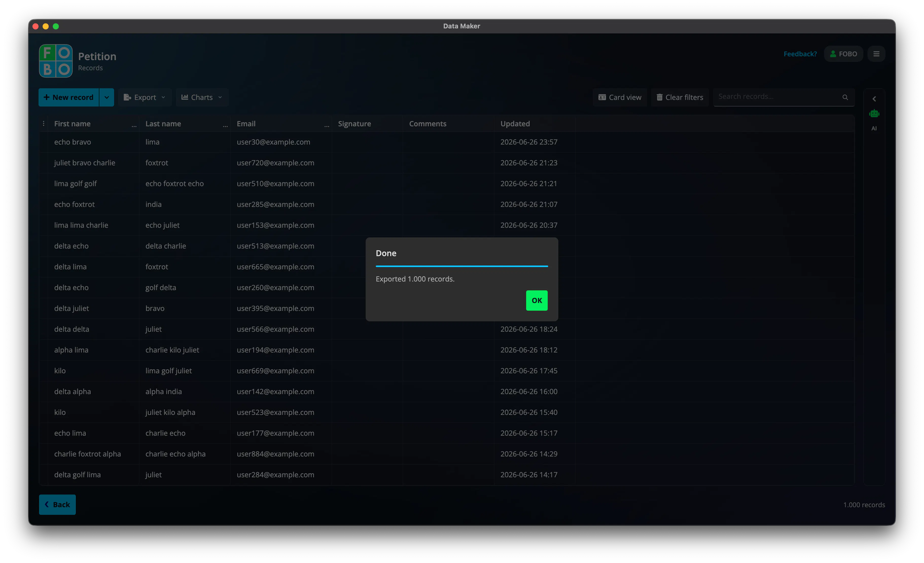Go Back using the Back button
This screenshot has height=563, width=924.
[57, 504]
